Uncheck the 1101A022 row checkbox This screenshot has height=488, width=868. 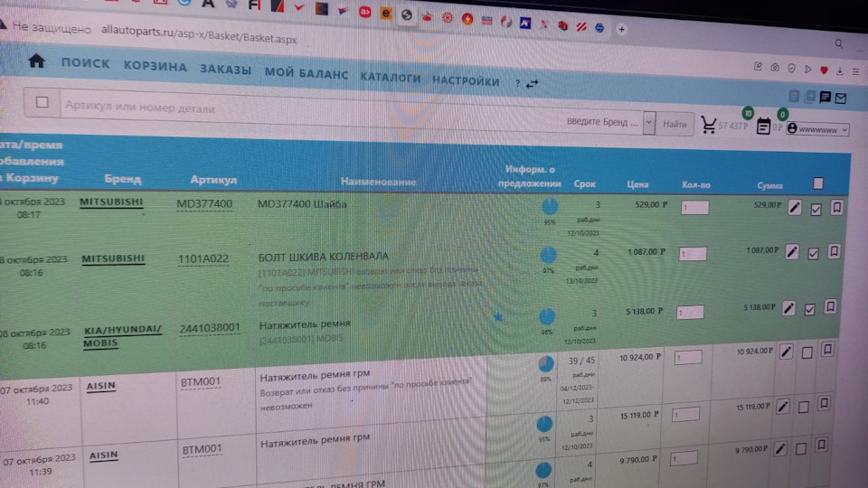(813, 253)
